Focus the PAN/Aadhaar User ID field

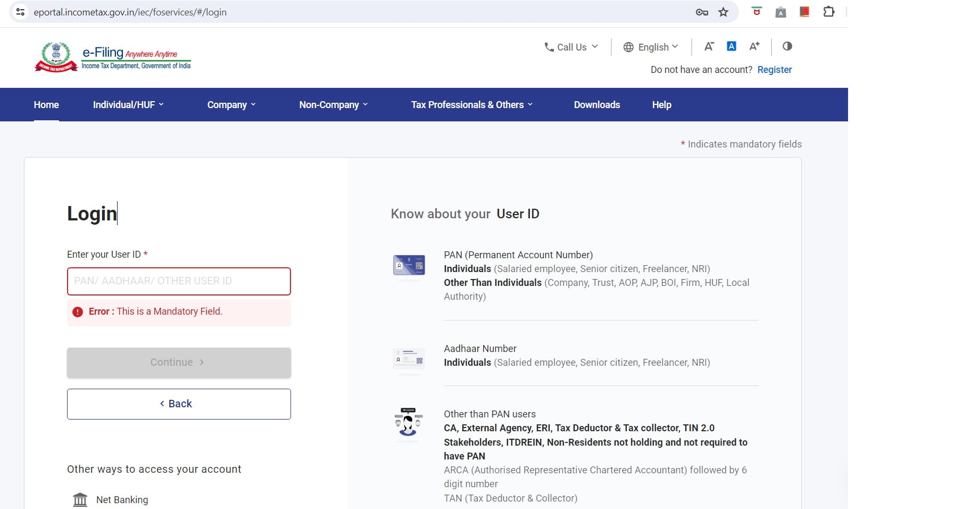[x=179, y=281]
